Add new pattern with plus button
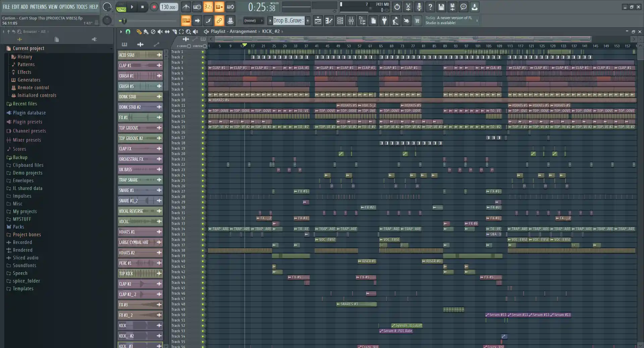This screenshot has width=644, height=348. click(308, 21)
